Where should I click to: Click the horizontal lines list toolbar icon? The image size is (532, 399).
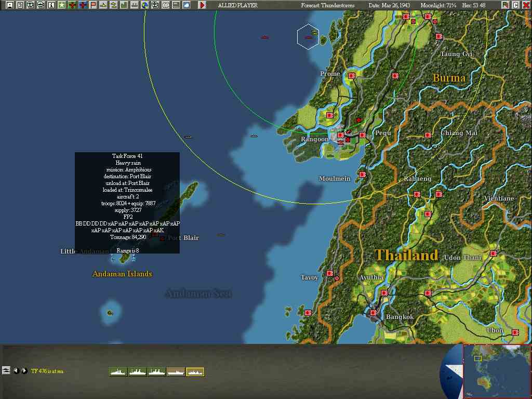176,5
